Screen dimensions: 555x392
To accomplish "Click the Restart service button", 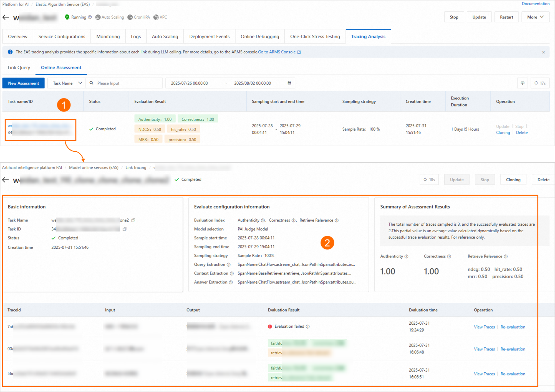I will tap(506, 17).
